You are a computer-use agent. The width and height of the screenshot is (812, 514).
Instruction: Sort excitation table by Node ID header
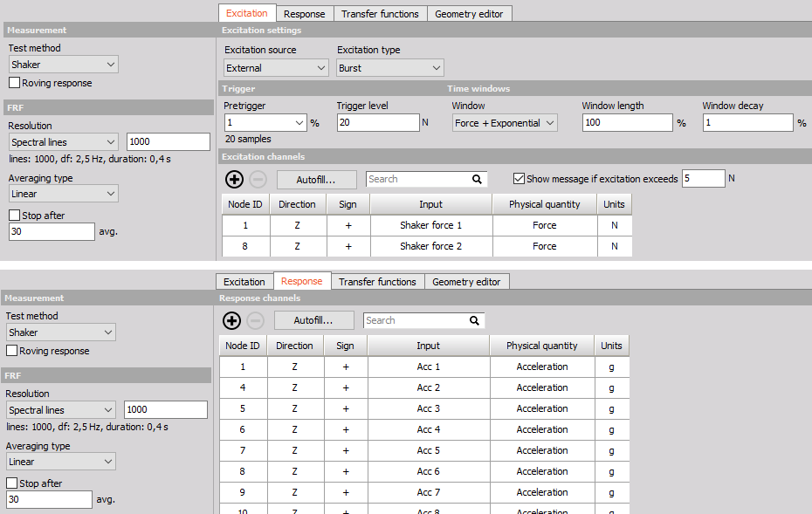click(x=245, y=204)
